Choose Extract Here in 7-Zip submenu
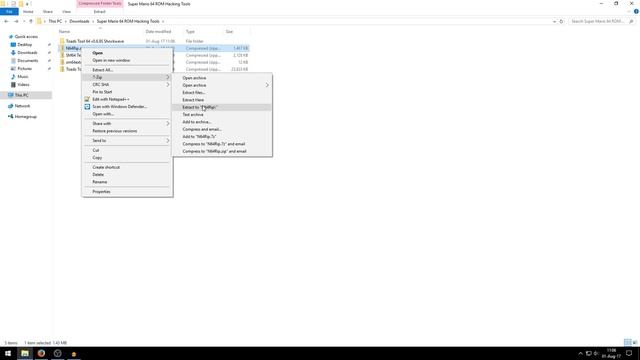This screenshot has height=360, width=640. [222, 100]
